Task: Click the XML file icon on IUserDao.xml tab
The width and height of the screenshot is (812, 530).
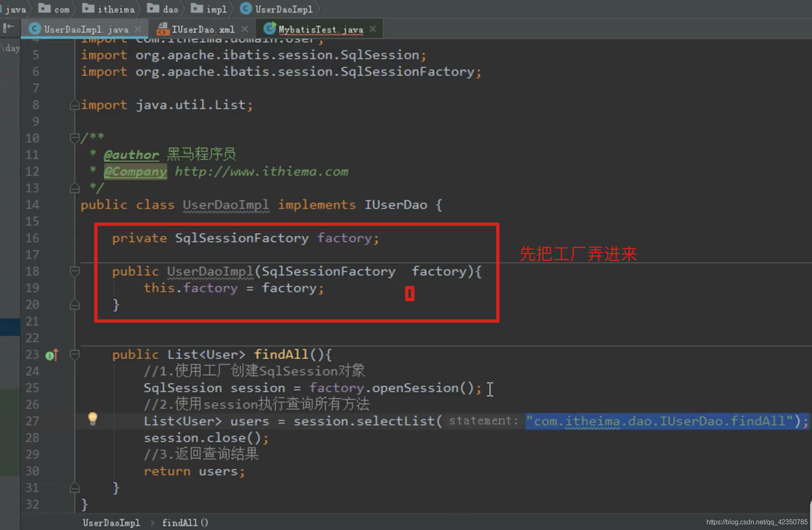Action: click(163, 29)
